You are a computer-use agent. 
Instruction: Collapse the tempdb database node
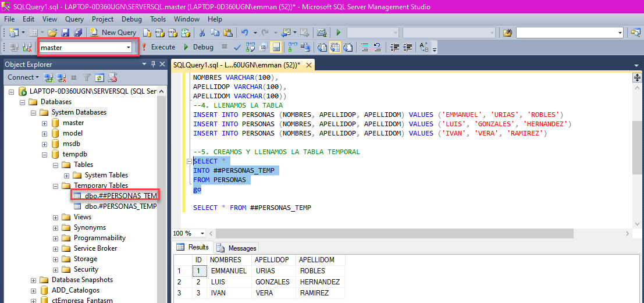pos(45,155)
